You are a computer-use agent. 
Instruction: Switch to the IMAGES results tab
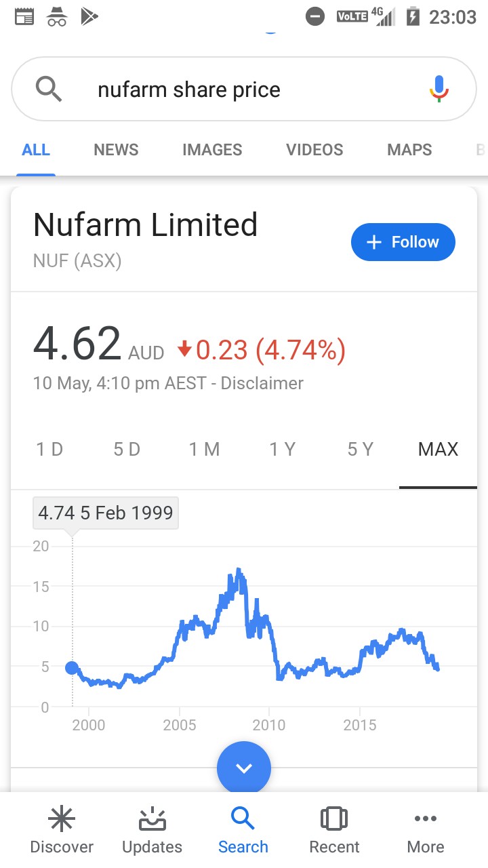pos(212,150)
